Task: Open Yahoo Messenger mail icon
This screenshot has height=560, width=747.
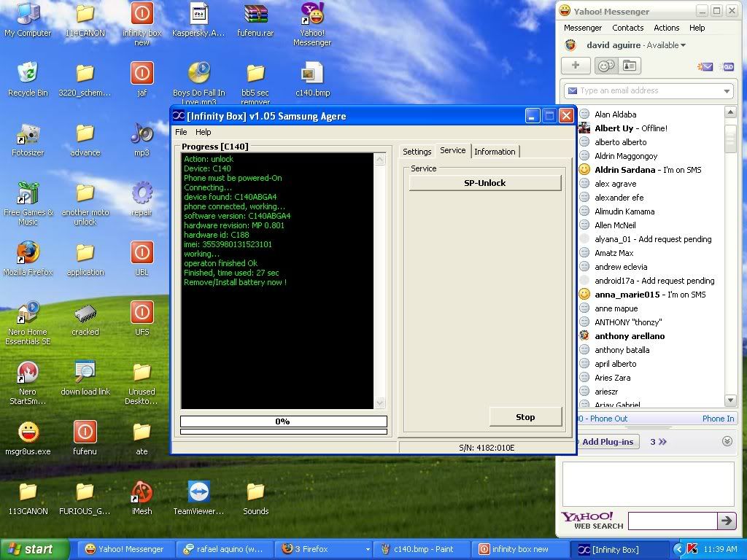Action: click(x=705, y=66)
